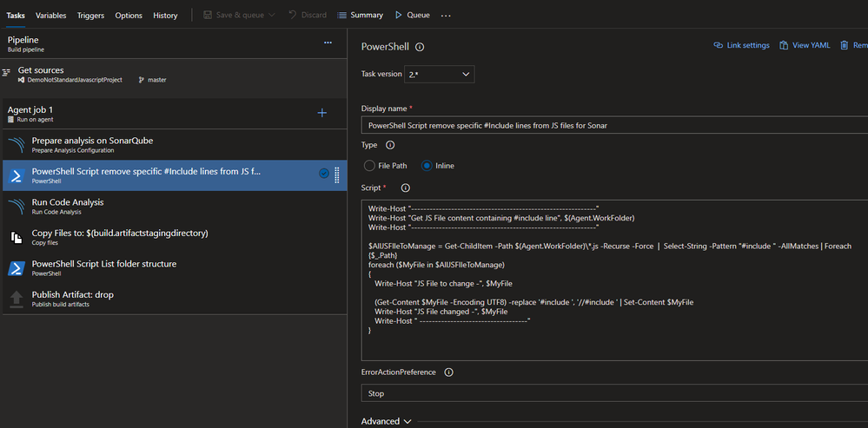Toggle the checkmark on selected PowerShell task
868x428 pixels.
(x=324, y=174)
